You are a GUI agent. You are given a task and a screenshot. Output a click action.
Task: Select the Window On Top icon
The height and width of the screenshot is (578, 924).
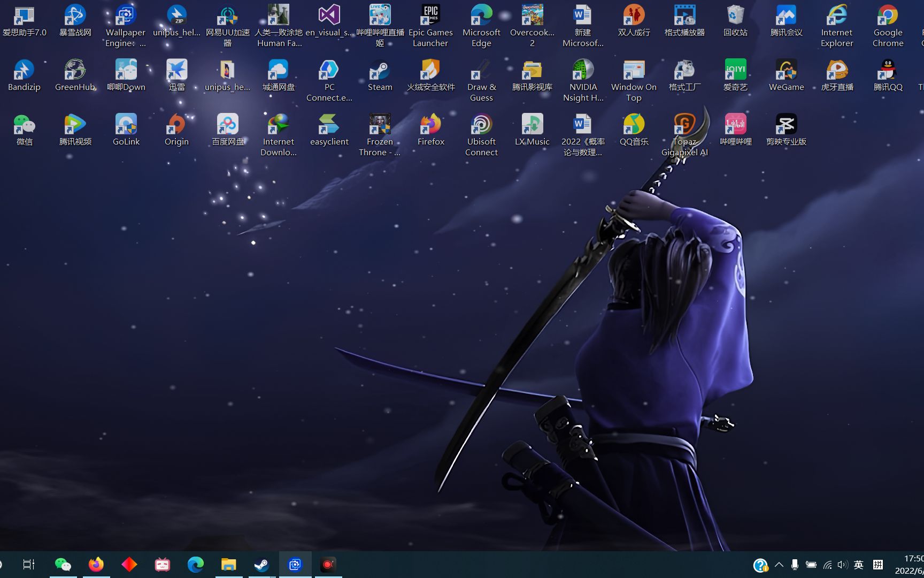click(634, 81)
